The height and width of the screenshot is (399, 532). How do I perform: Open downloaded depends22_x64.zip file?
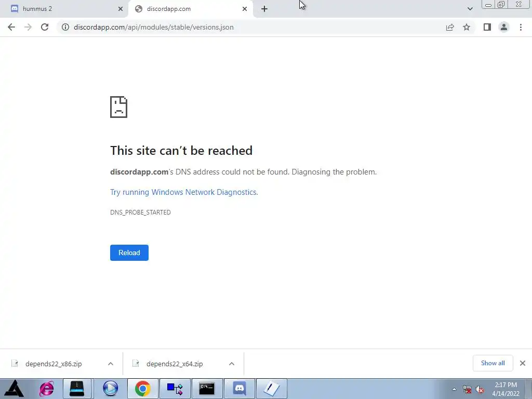(175, 364)
